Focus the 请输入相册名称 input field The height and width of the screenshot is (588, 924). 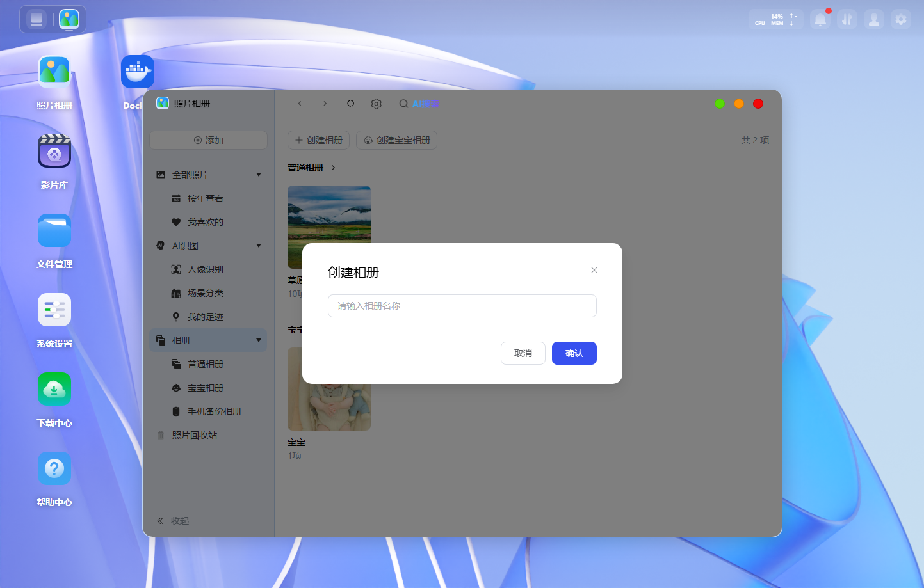(x=462, y=306)
